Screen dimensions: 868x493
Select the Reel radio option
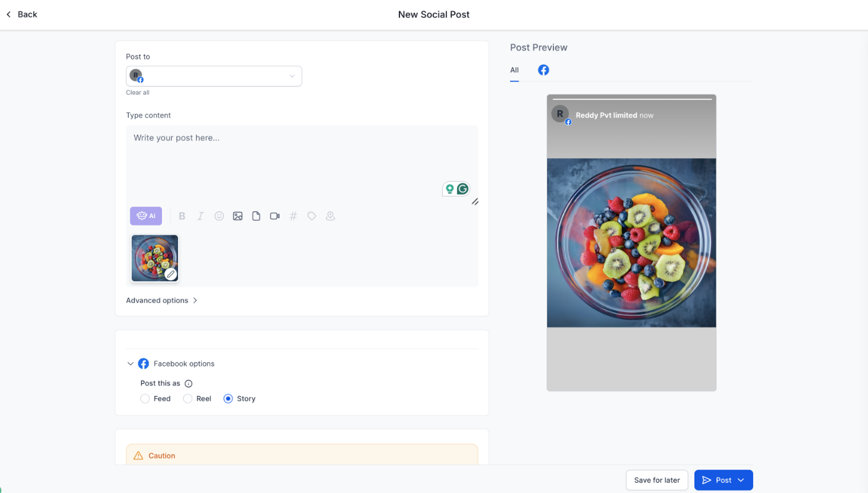pos(188,399)
